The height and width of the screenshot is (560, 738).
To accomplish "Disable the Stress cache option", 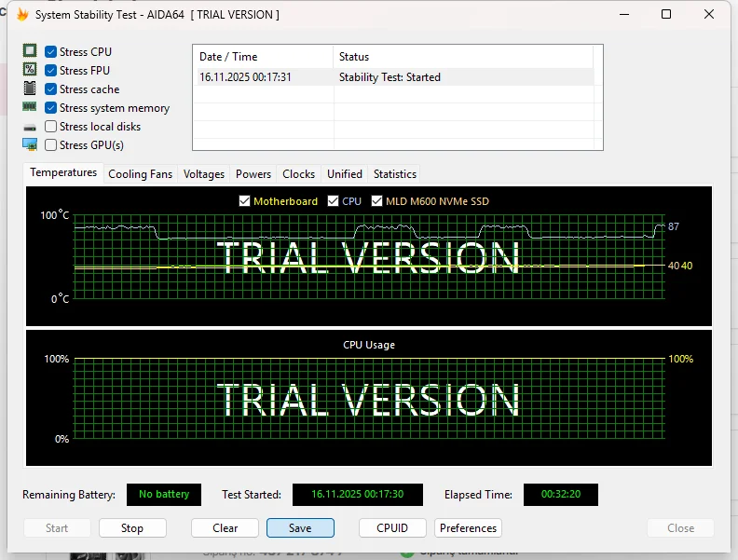I will click(51, 89).
